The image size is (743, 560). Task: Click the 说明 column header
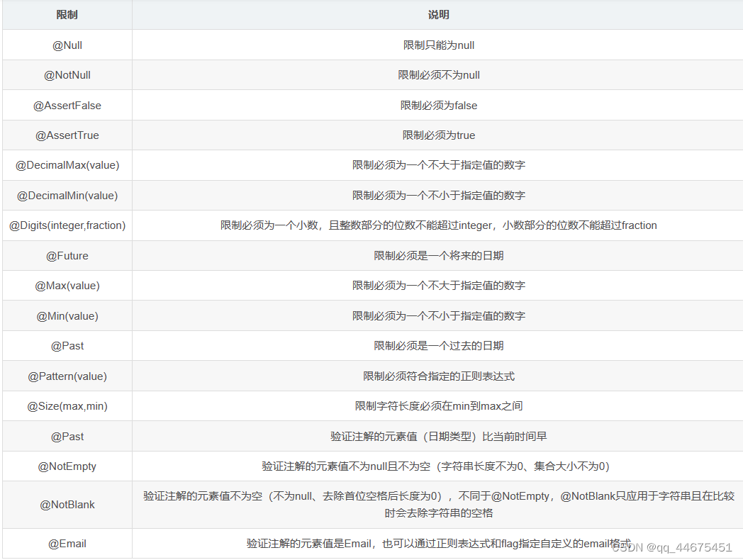(438, 14)
